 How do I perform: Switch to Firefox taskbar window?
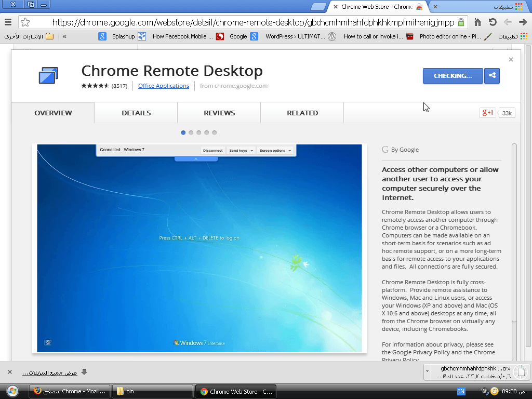pos(70,391)
